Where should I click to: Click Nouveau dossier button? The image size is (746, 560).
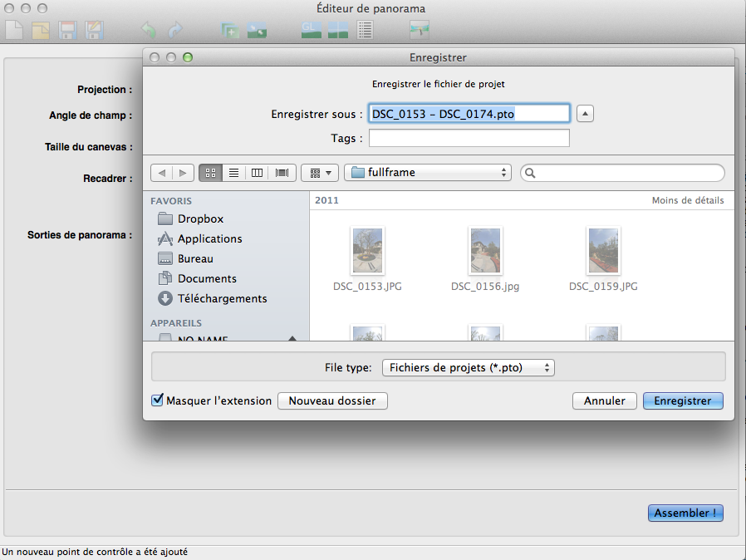point(332,400)
